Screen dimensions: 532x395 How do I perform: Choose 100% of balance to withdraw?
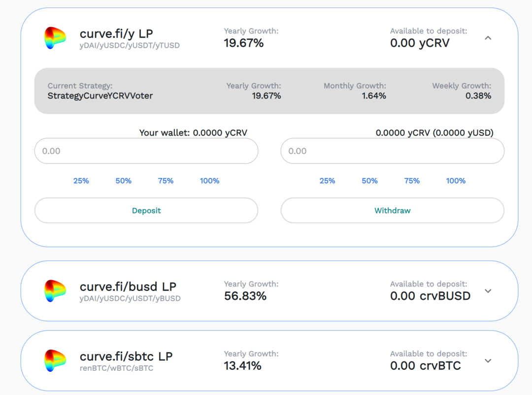coord(456,180)
